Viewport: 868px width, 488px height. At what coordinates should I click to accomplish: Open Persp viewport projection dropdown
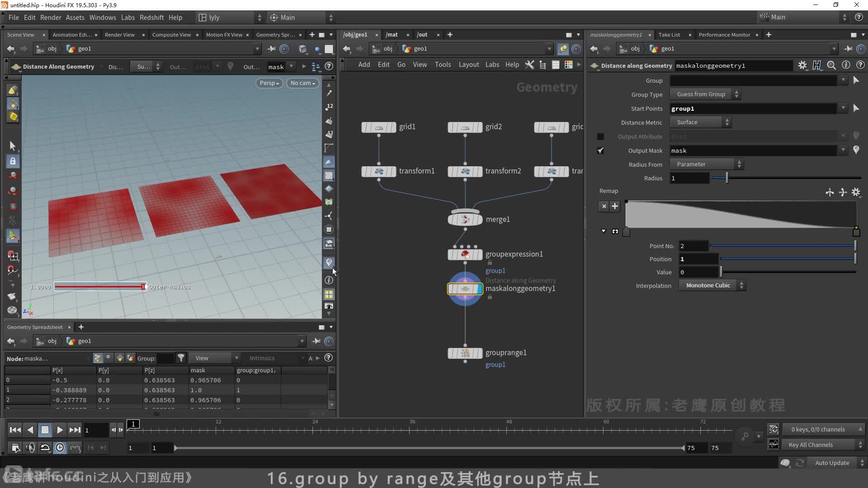269,83
